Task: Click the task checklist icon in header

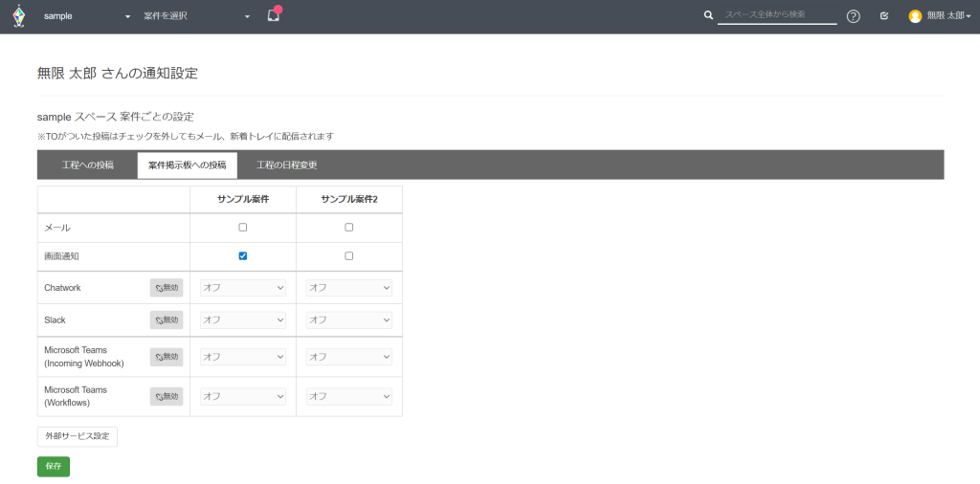Action: (x=884, y=16)
